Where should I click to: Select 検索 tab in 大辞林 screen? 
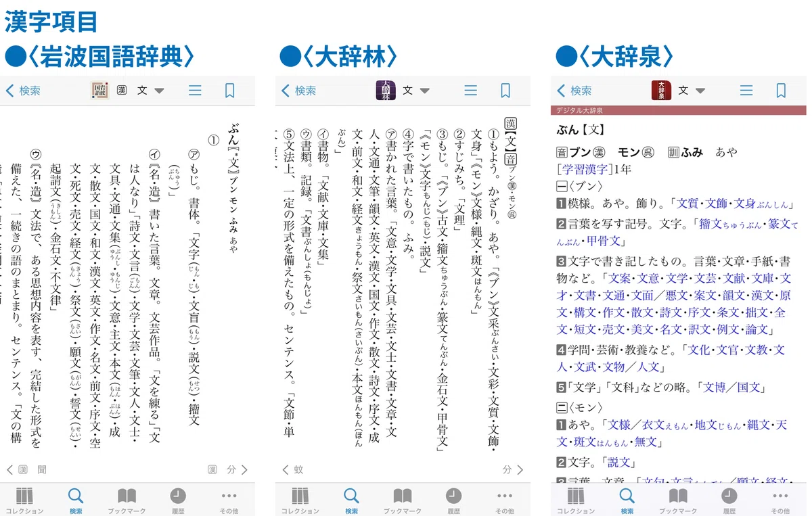coord(351,501)
